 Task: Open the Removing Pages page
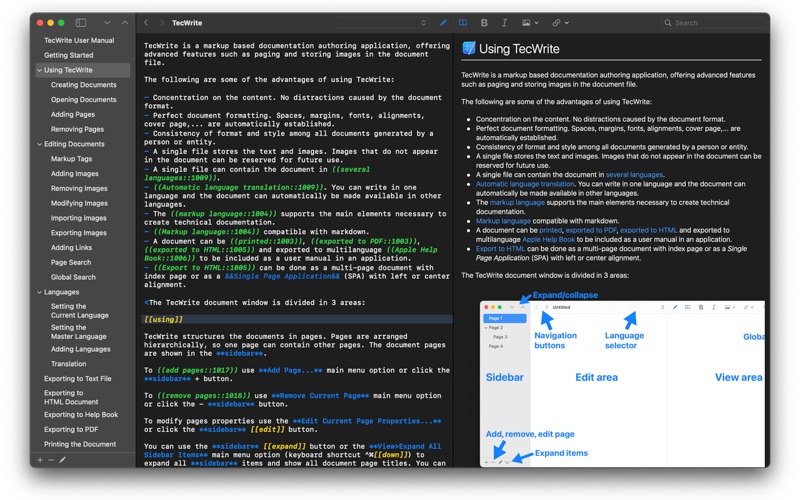click(x=77, y=129)
